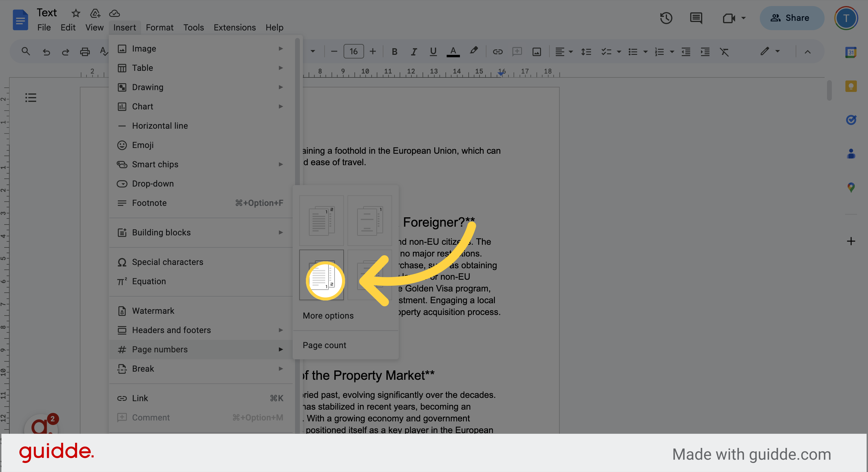Undo the last action
This screenshot has height=472, width=868.
(x=46, y=52)
